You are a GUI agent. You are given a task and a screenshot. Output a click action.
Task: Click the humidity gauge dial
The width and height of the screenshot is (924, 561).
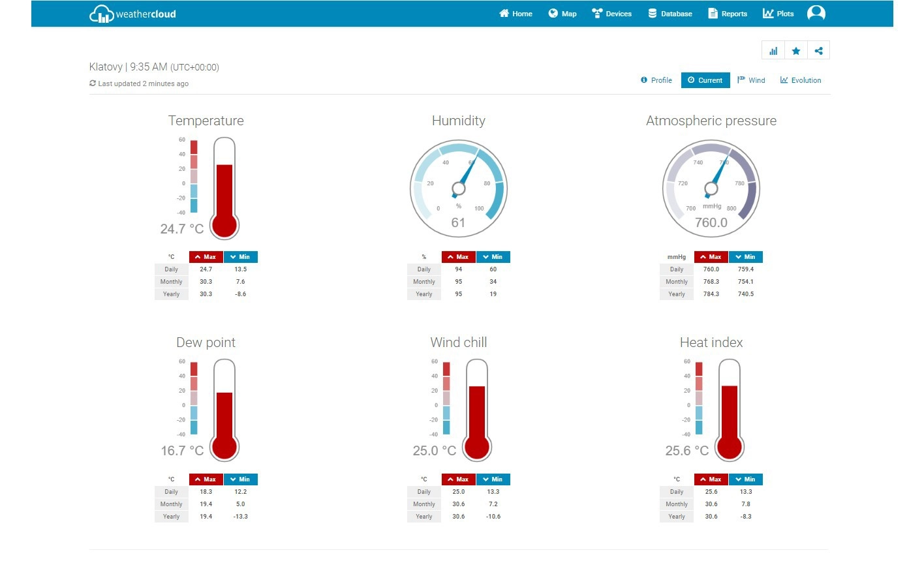coord(459,189)
